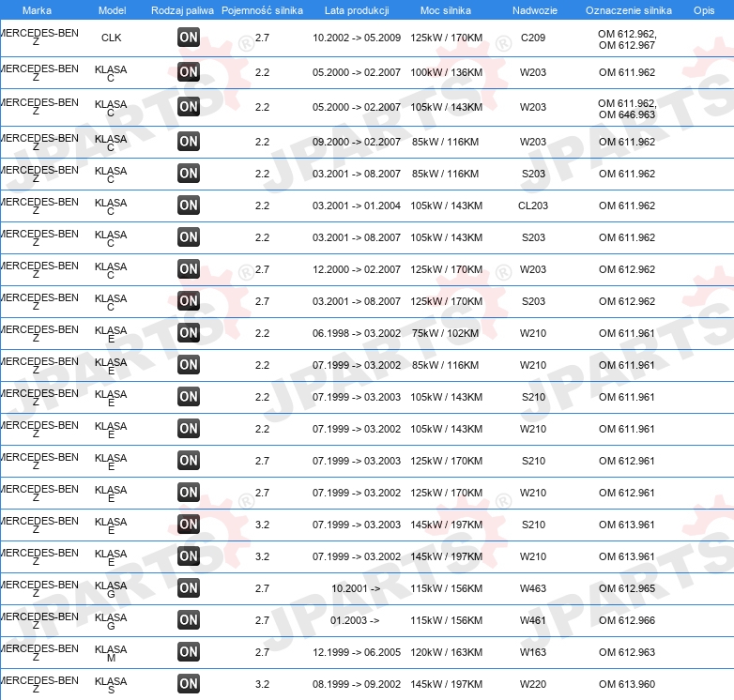
Task: Click the W461 body cell
Action: pyautogui.click(x=533, y=620)
